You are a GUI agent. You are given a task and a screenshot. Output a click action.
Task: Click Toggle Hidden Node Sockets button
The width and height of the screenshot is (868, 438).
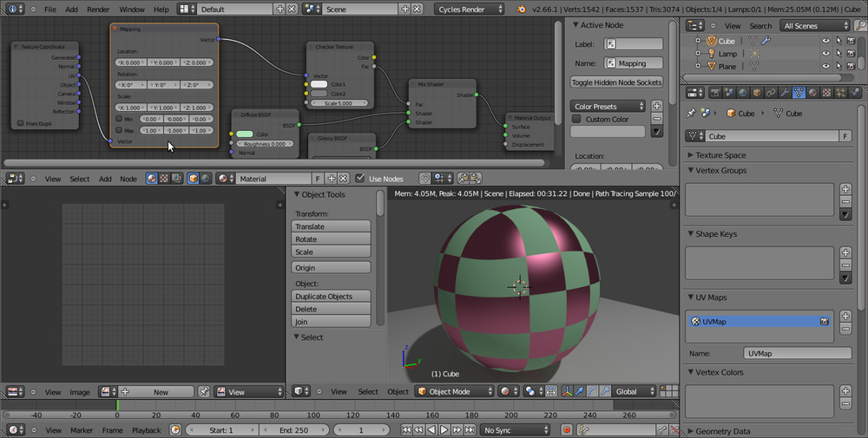(x=616, y=82)
